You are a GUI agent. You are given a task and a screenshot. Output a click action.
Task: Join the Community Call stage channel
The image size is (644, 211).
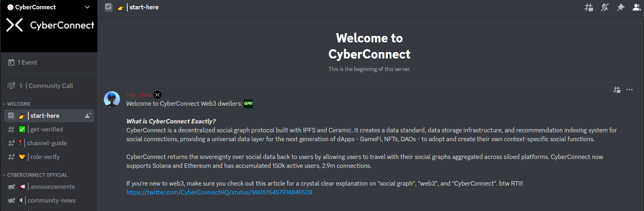click(49, 86)
